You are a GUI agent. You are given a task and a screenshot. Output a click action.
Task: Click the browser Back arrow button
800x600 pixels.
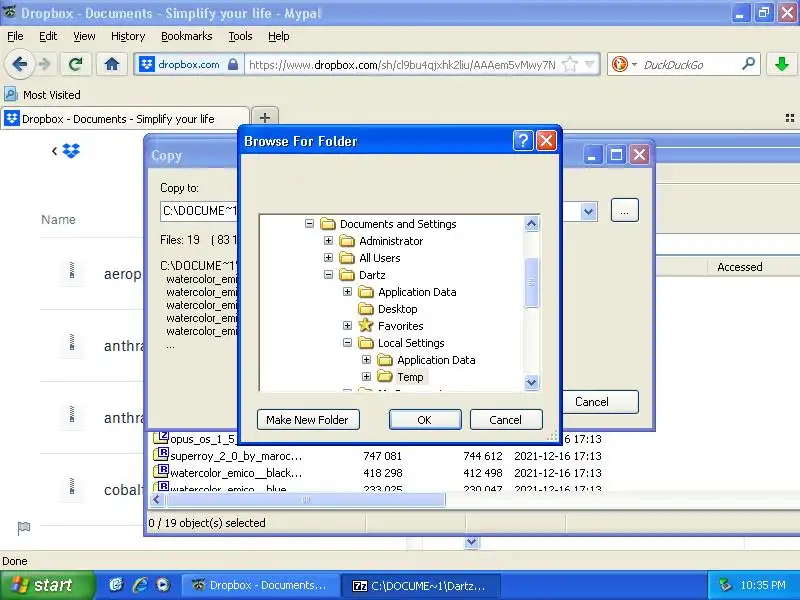coord(20,64)
